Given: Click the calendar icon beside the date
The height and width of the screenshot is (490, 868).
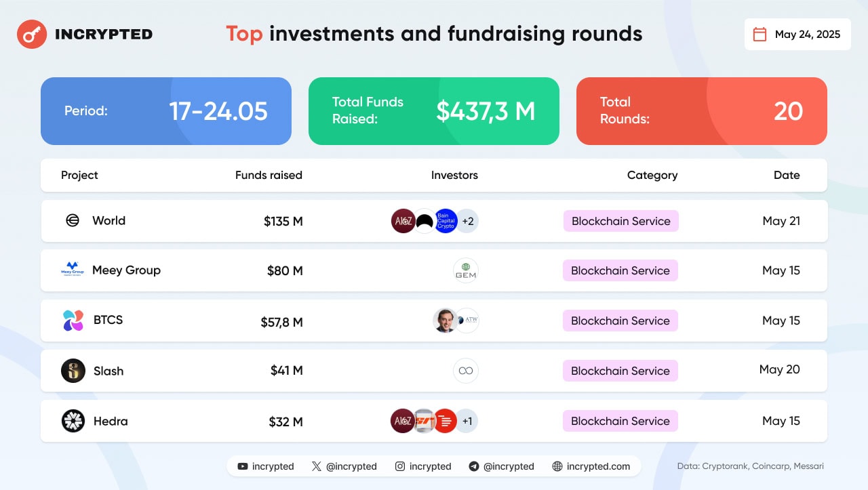Looking at the screenshot, I should tap(760, 35).
